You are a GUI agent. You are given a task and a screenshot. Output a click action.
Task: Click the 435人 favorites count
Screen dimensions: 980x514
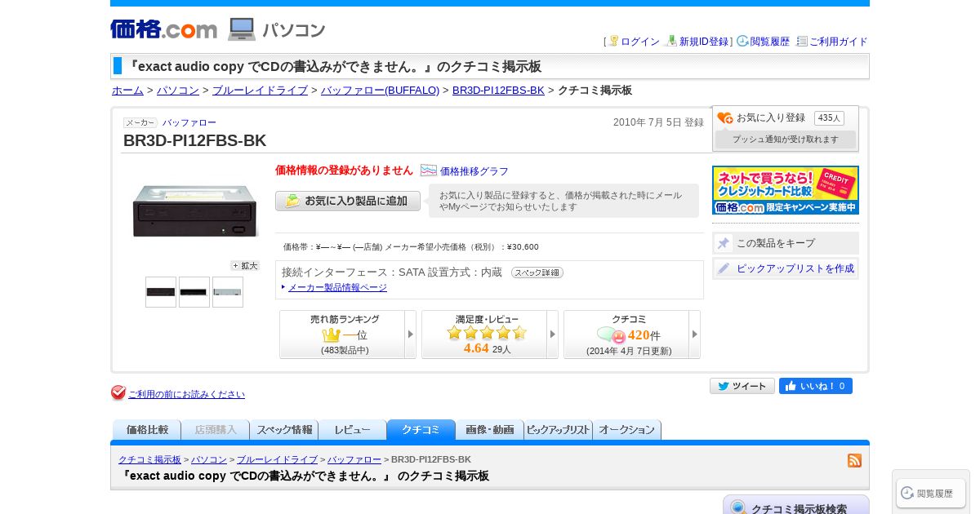click(x=829, y=118)
